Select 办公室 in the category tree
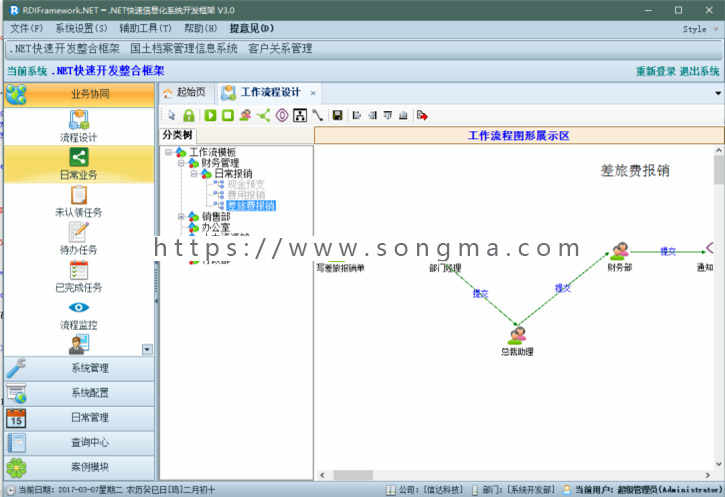Viewport: 725px width, 497px height. tap(215, 227)
